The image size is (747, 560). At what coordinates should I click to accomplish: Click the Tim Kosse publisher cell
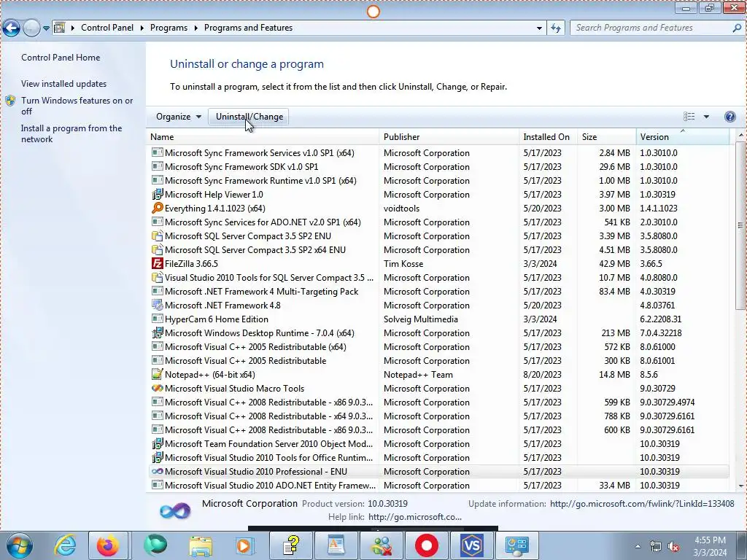[x=403, y=263]
